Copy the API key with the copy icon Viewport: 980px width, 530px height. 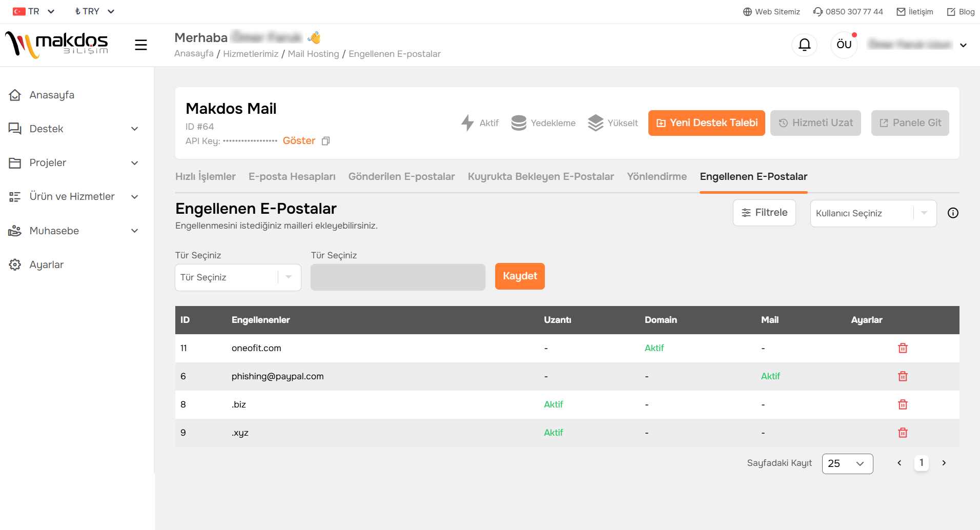coord(325,141)
